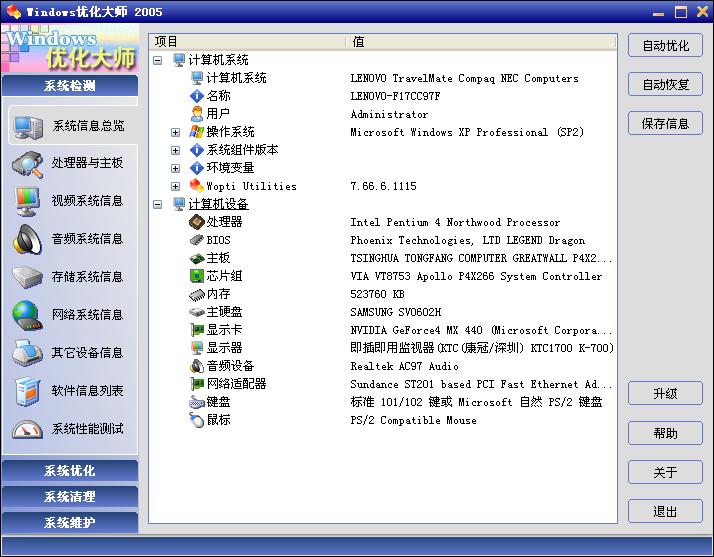Click the 升级 button
The width and height of the screenshot is (714, 557).
tap(665, 393)
